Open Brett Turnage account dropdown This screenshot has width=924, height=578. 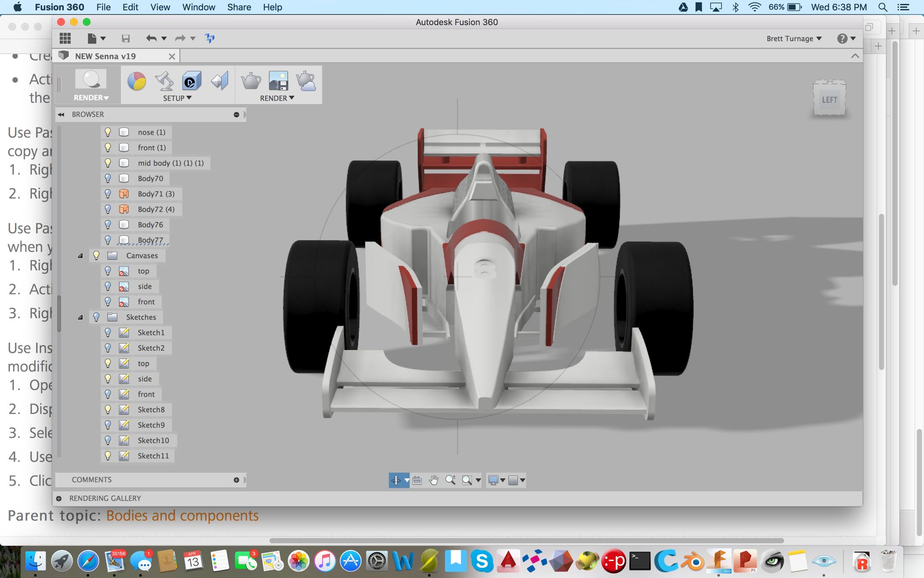(794, 38)
